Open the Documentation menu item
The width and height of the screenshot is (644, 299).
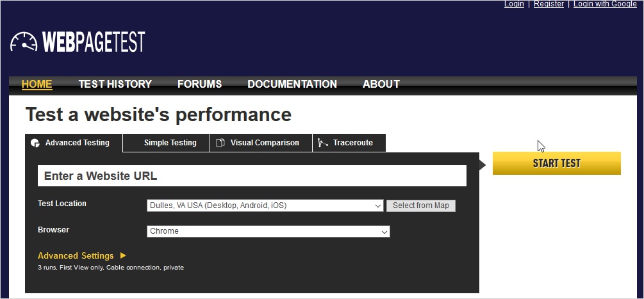[x=292, y=84]
